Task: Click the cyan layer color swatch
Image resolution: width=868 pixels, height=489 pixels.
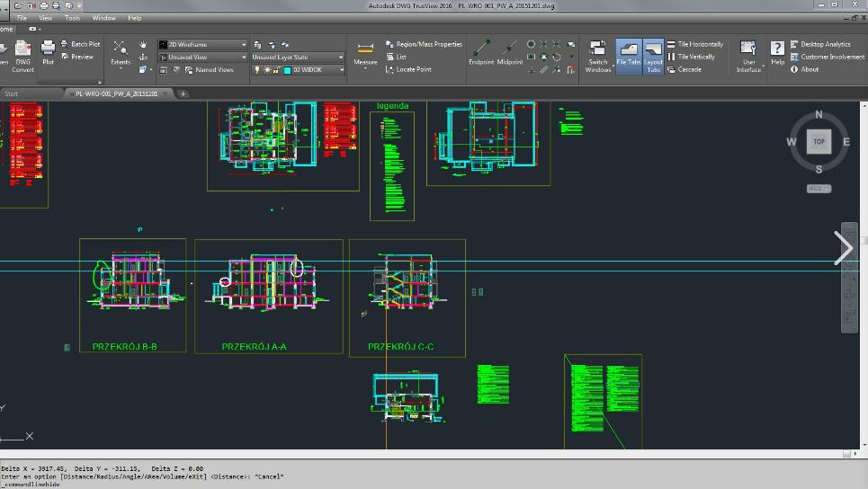Action: pos(287,69)
